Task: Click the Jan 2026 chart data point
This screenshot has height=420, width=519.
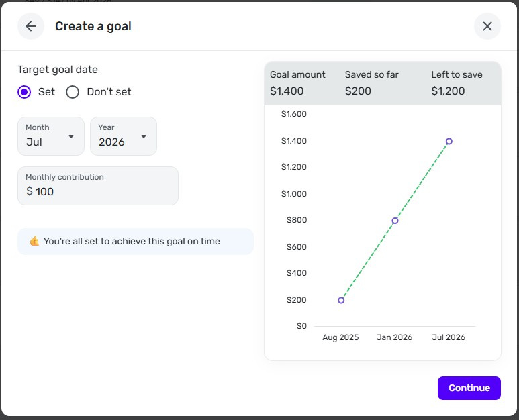Action: tap(395, 221)
